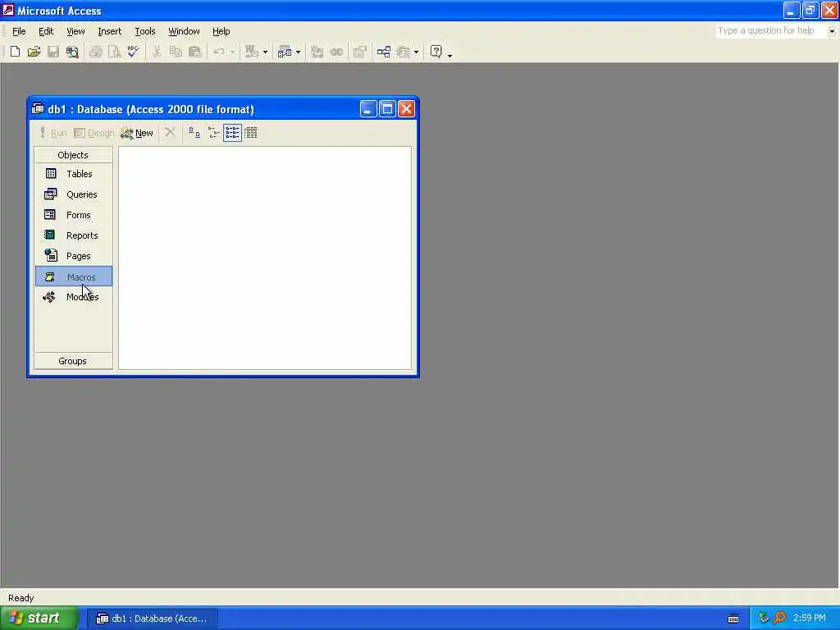Click the New Object icon

(x=403, y=52)
